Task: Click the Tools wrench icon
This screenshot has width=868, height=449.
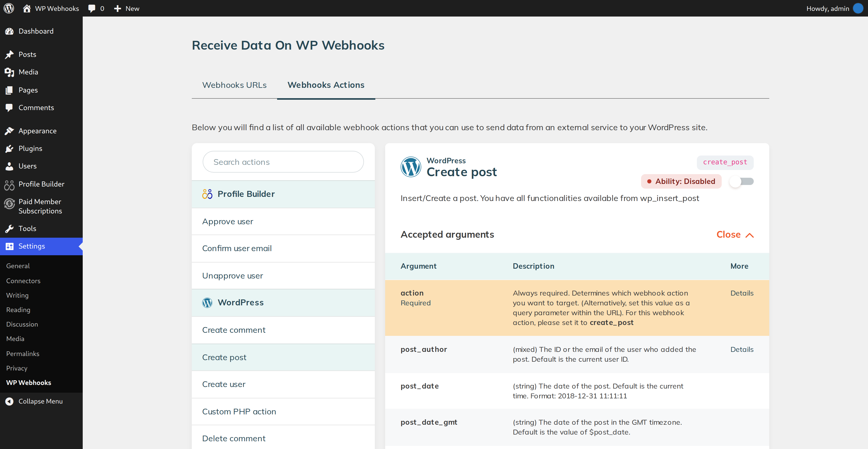Action: pyautogui.click(x=9, y=229)
